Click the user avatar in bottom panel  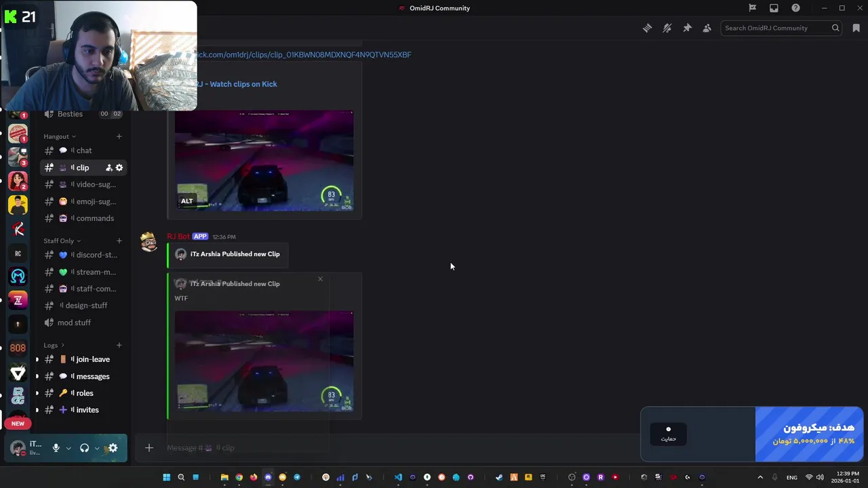click(x=18, y=447)
